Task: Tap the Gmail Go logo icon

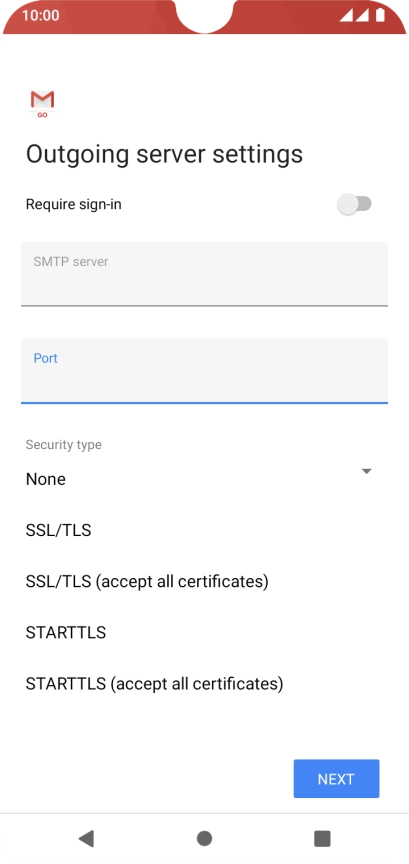Action: [42, 104]
